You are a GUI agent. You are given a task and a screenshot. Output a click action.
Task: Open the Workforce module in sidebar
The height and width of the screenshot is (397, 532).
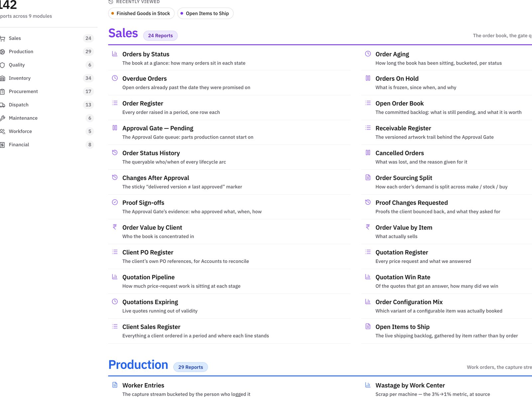(x=47, y=131)
